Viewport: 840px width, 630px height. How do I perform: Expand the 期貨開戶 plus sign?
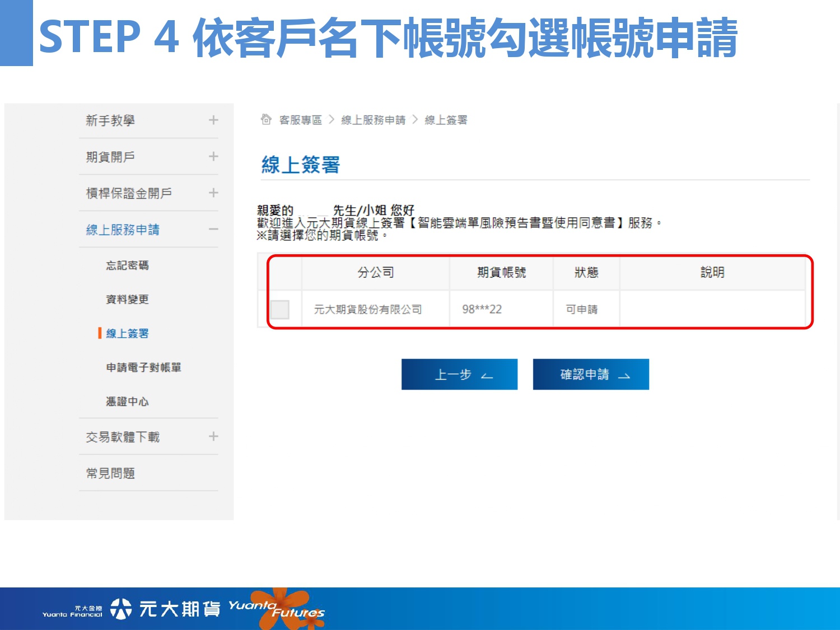tap(213, 156)
